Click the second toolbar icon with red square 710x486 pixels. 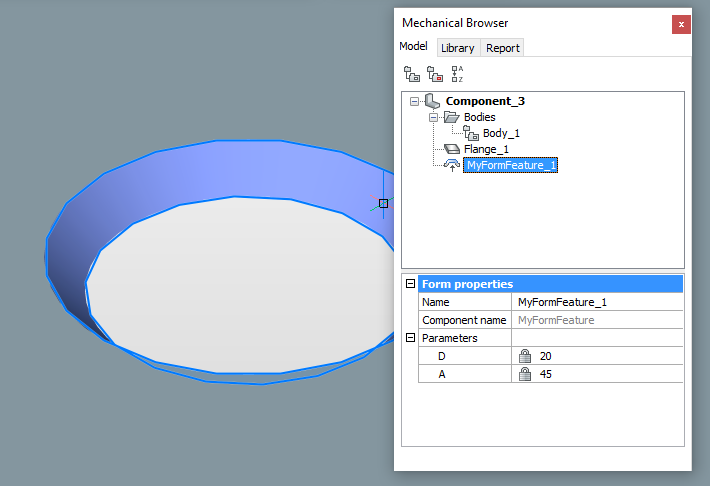click(x=434, y=74)
